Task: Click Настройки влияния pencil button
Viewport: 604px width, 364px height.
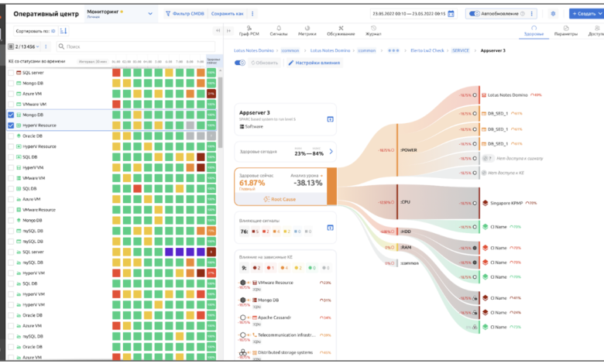Action: [x=314, y=63]
